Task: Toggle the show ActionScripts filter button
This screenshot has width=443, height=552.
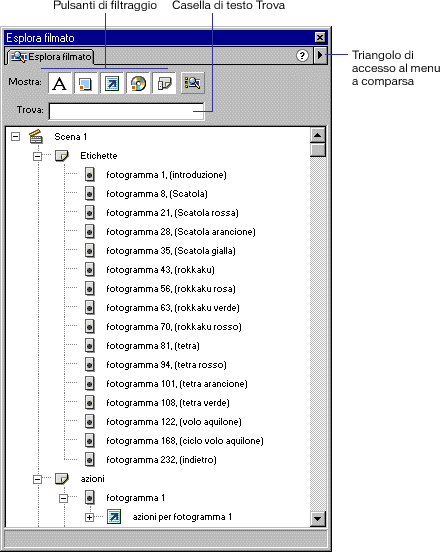Action: [112, 83]
